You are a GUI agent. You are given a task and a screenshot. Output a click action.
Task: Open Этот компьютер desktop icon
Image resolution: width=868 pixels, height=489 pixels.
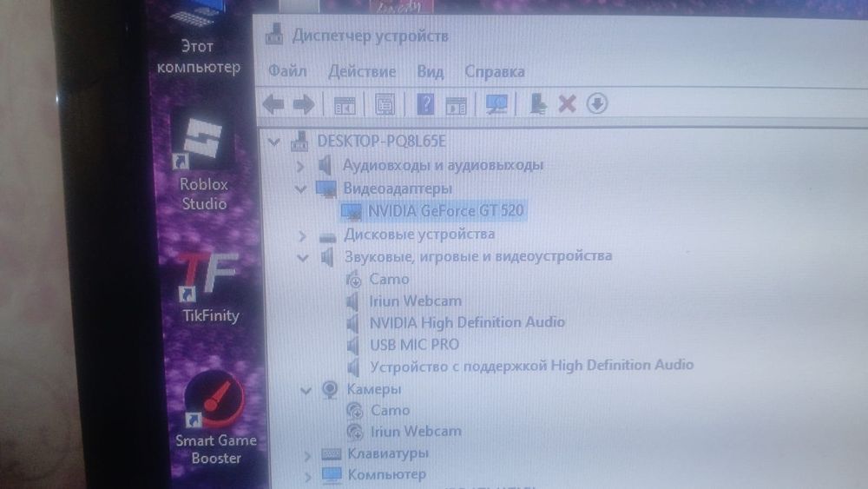click(x=199, y=37)
